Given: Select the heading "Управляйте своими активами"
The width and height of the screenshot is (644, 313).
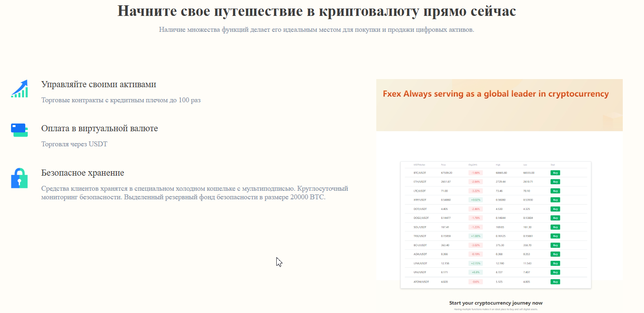Looking at the screenshot, I should [x=99, y=84].
